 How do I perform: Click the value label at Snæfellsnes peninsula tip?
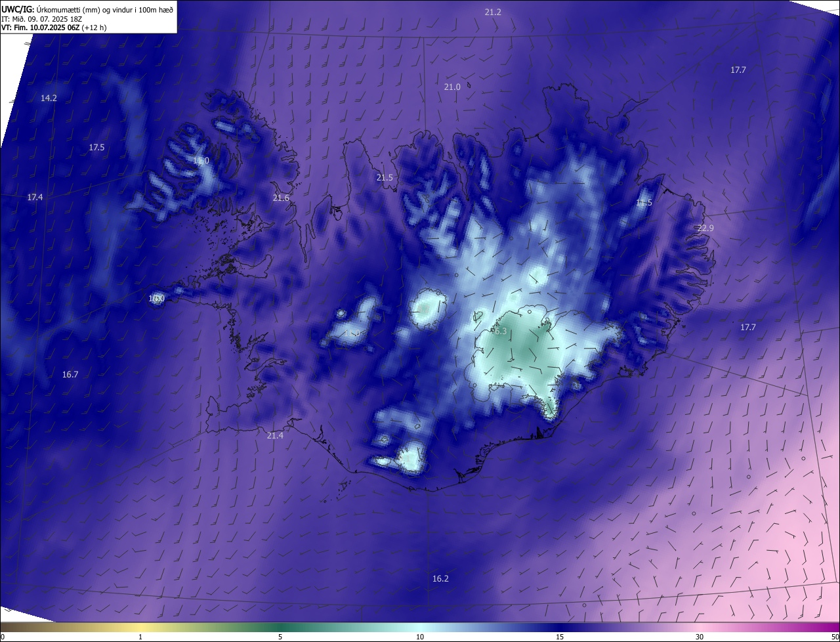pyautogui.click(x=156, y=299)
